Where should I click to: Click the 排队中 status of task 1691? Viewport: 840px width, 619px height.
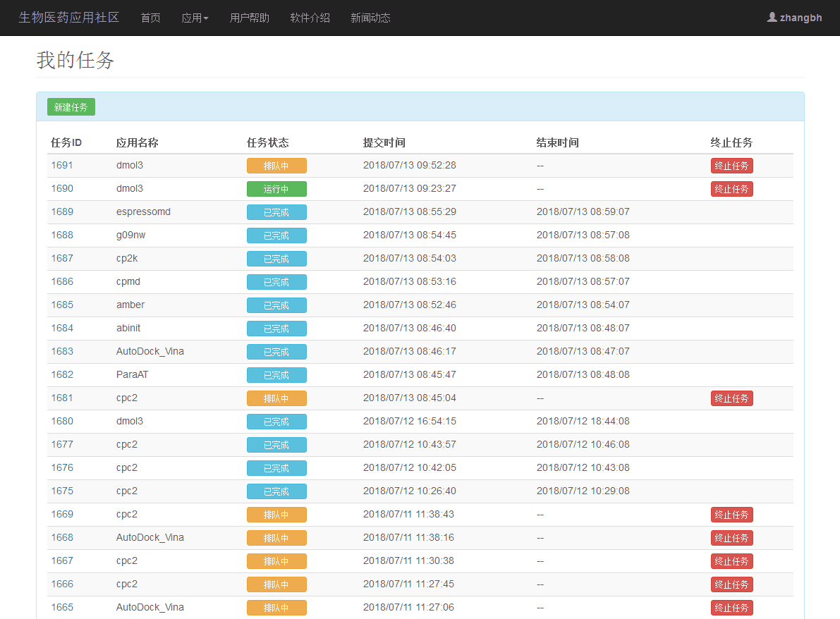coord(276,166)
